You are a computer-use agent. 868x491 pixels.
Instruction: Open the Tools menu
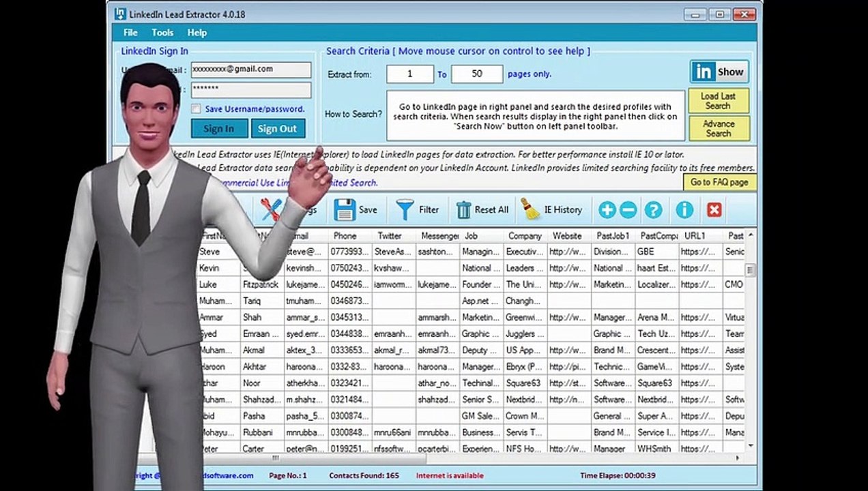pos(162,33)
